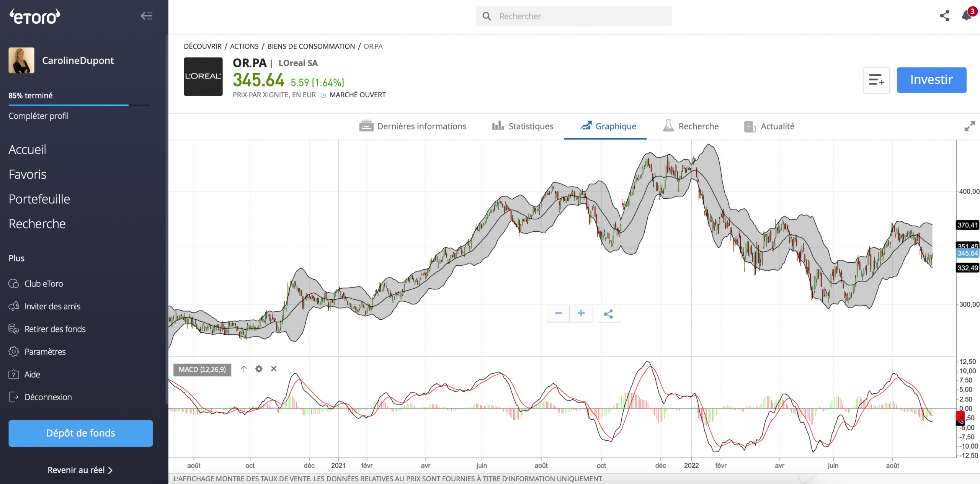The height and width of the screenshot is (484, 980).
Task: Open MACD indicator settings gear
Action: point(259,369)
